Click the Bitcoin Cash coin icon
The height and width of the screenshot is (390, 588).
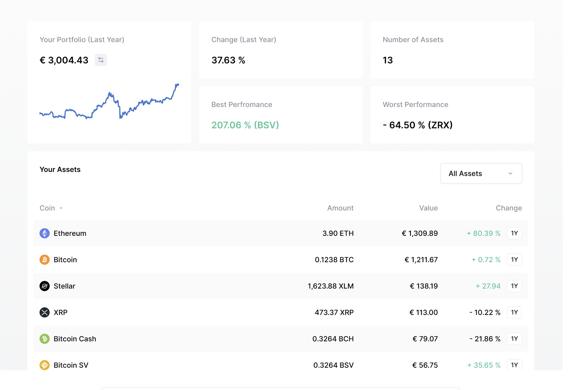pyautogui.click(x=44, y=339)
